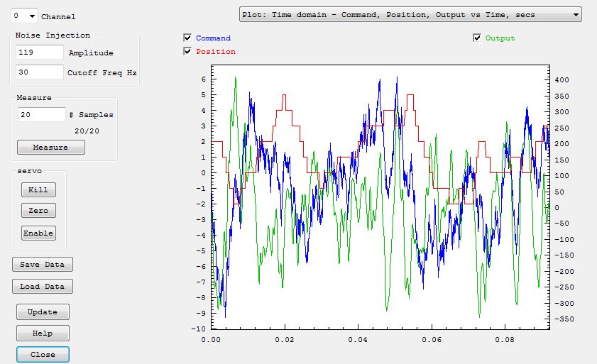This screenshot has height=364, width=597.
Task: Enable the servo
Action: tap(38, 233)
